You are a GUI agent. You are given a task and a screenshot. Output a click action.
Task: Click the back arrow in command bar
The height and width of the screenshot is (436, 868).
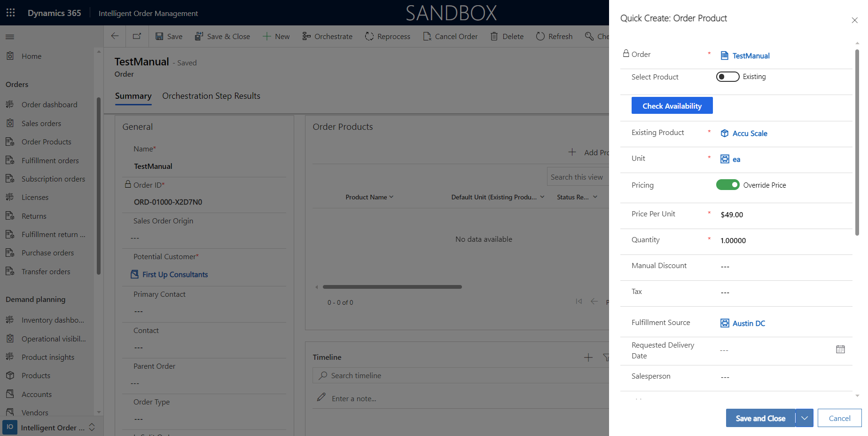(x=115, y=36)
